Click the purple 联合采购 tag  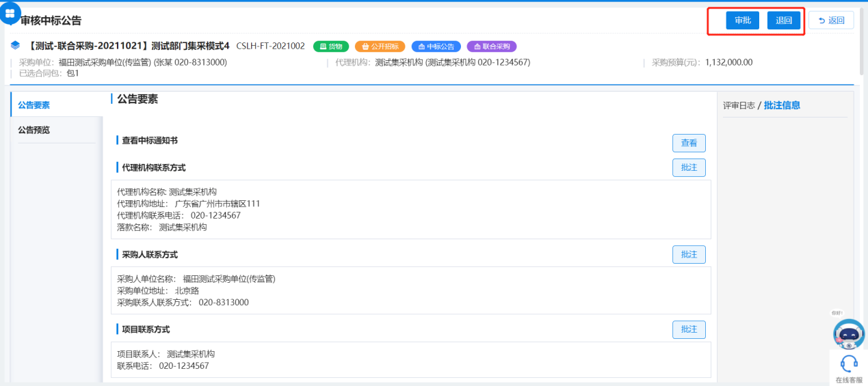pyautogui.click(x=491, y=46)
